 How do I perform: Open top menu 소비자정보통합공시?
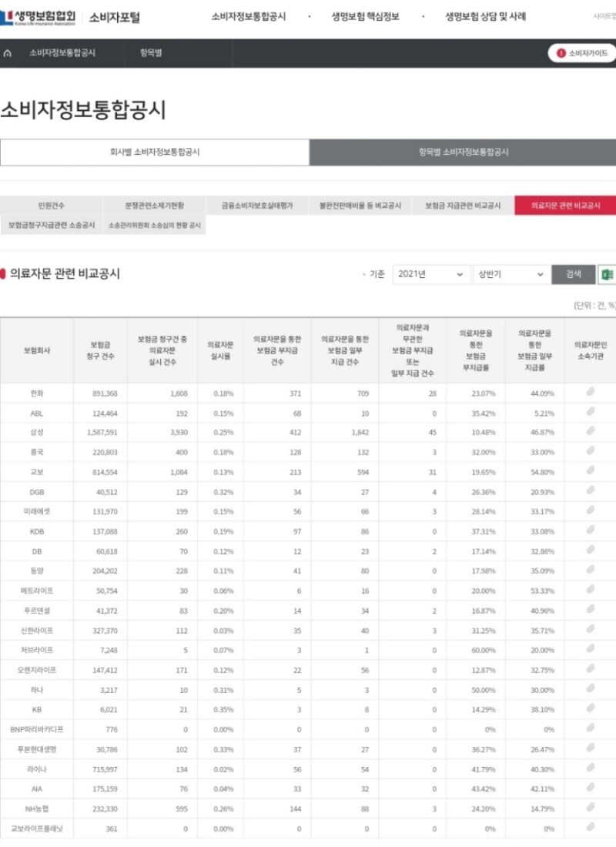[249, 17]
